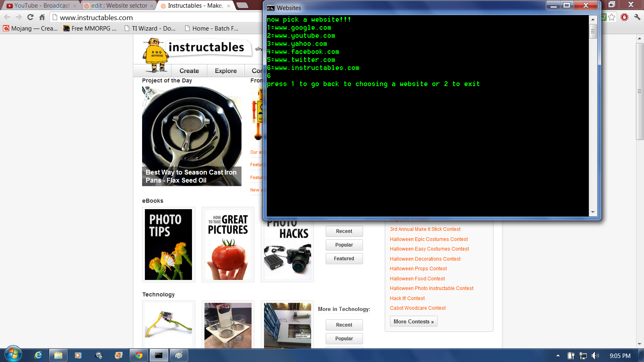Click the Featured button beside eBooks
Viewport: 644px width, 362px height.
[344, 259]
